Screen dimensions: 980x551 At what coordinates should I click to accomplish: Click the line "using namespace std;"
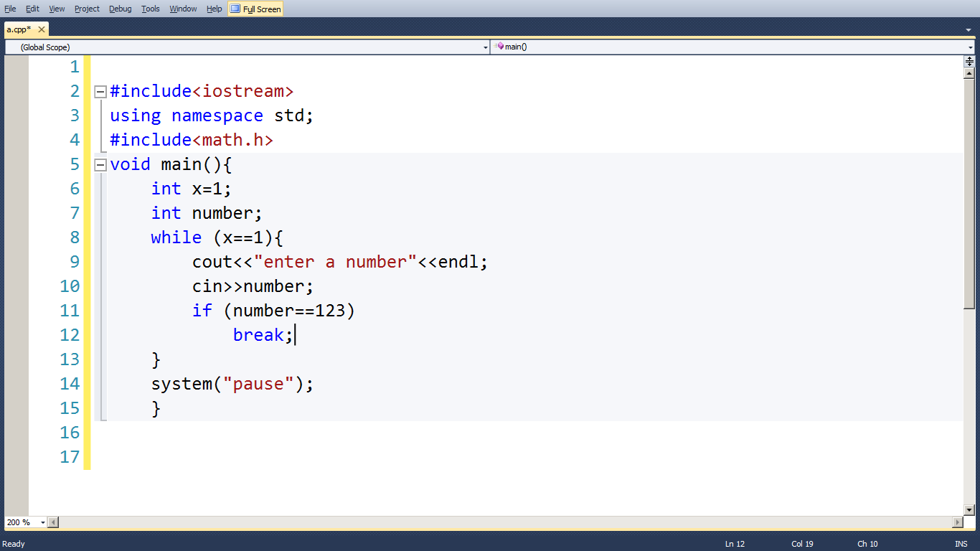tap(212, 116)
